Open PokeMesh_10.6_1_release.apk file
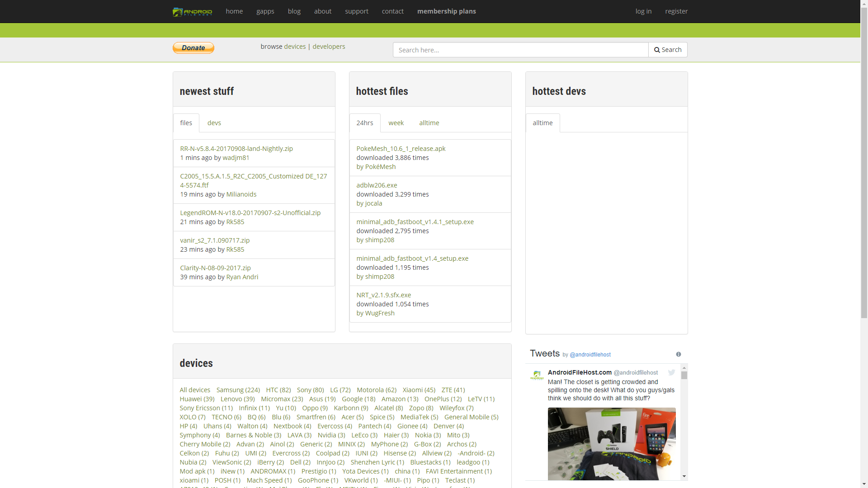This screenshot has width=868, height=488. point(401,149)
